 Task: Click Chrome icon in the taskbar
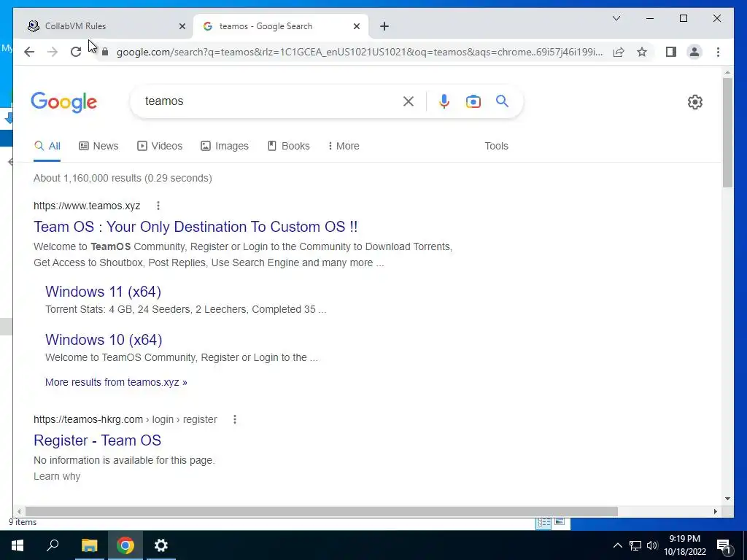(x=125, y=545)
